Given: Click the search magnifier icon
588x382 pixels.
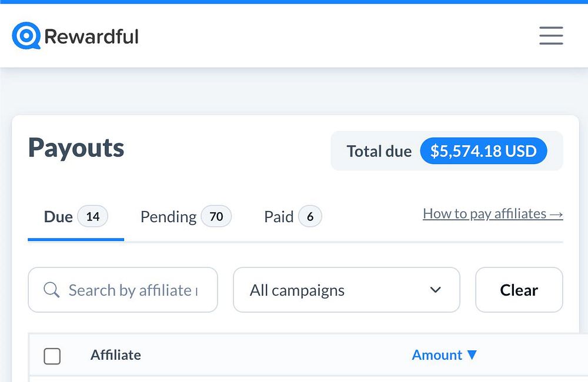Looking at the screenshot, I should coord(52,290).
